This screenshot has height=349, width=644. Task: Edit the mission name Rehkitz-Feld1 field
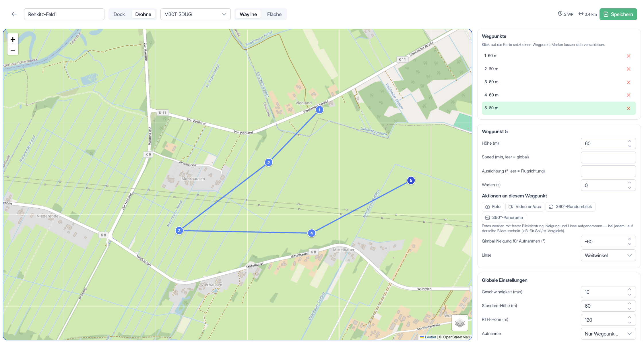(64, 14)
